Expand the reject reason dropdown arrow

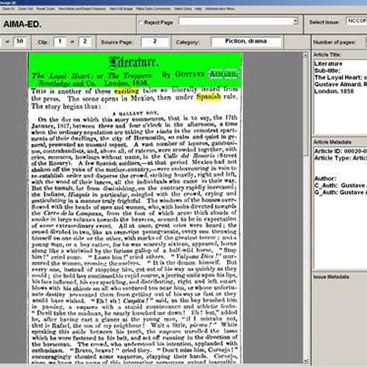coord(295,22)
